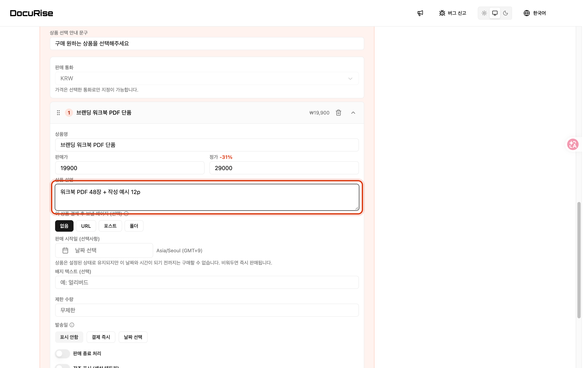Click the calendar icon in date field
The height and width of the screenshot is (368, 588).
(x=65, y=250)
